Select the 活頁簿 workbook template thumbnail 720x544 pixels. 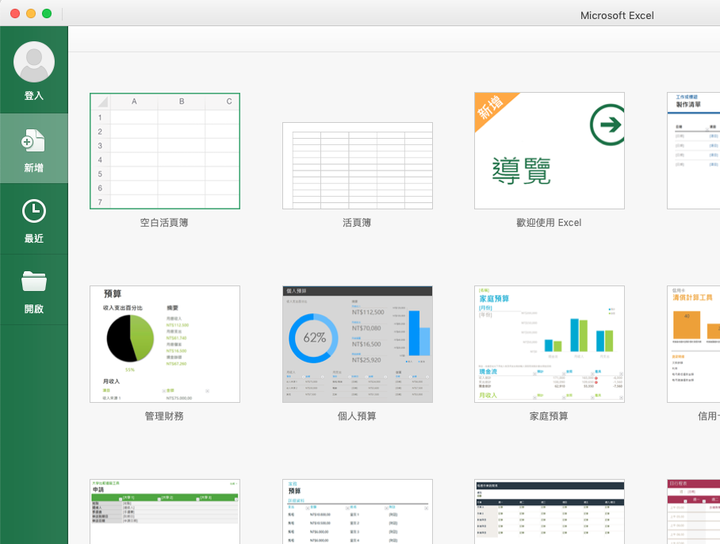(x=357, y=166)
